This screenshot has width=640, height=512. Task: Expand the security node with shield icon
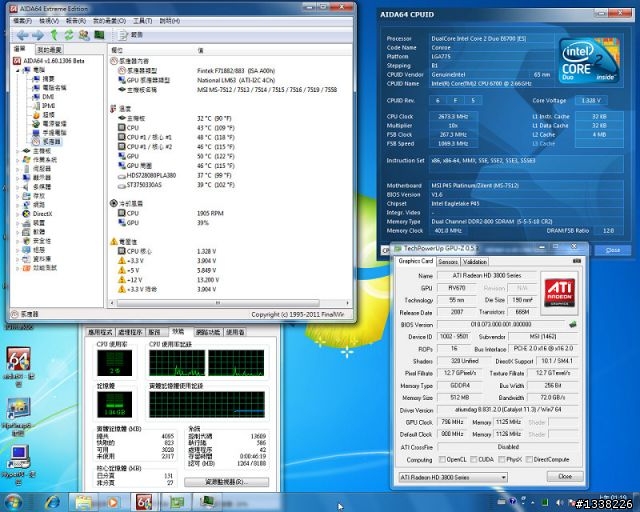(18, 241)
